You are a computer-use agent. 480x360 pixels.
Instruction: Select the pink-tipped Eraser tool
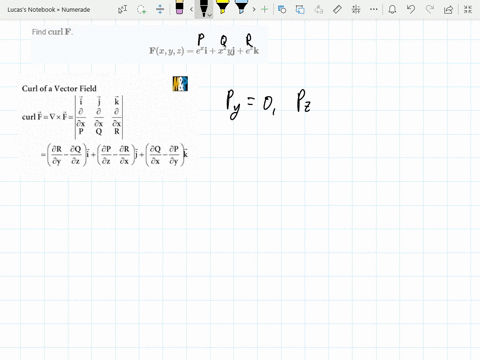click(x=179, y=8)
